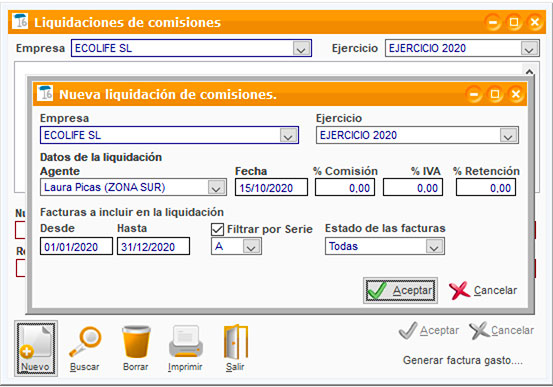Open Buscar magnifier search tool
The height and width of the screenshot is (387, 553).
coord(85,349)
